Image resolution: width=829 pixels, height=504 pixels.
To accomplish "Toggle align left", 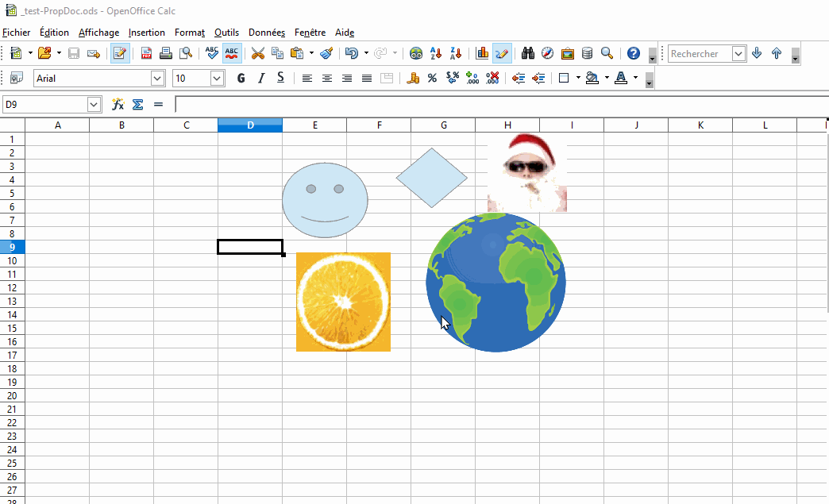I will (307, 79).
